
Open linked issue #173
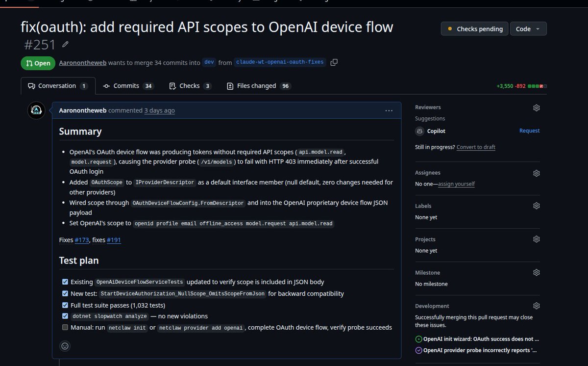click(x=81, y=239)
